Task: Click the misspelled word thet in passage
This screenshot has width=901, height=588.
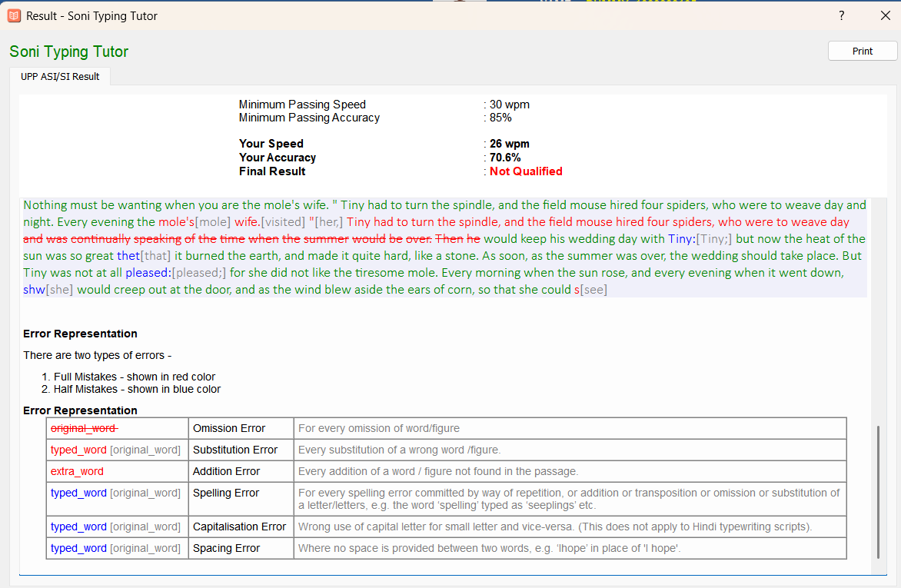Action: tap(128, 256)
